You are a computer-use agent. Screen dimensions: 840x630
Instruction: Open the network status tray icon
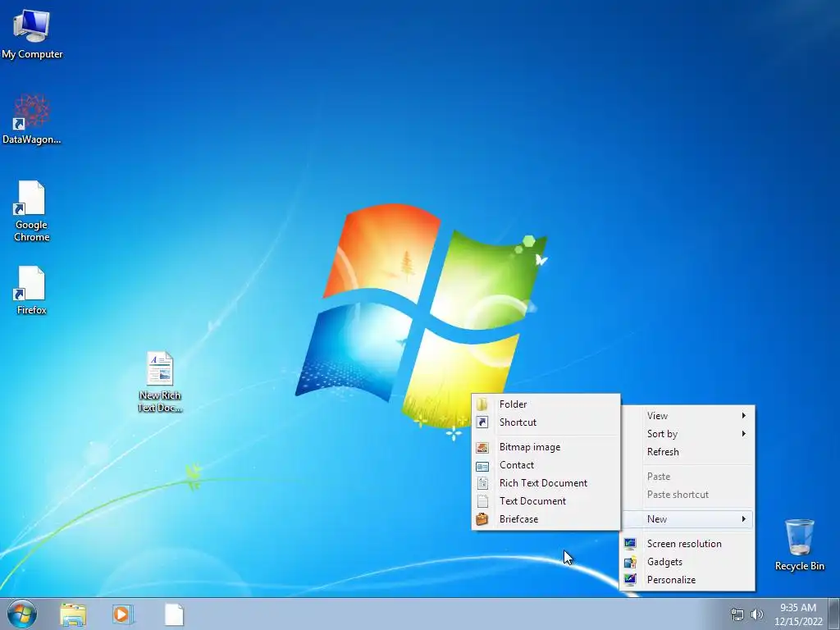[737, 614]
